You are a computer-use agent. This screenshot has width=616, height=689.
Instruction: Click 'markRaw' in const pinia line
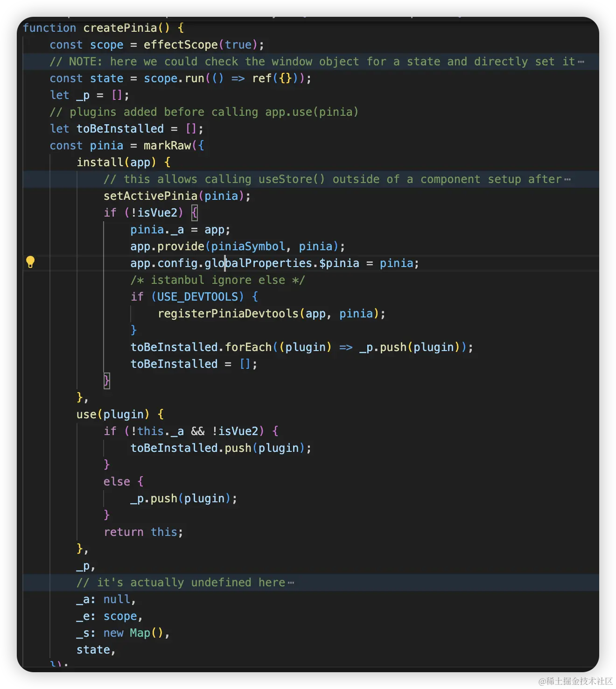[x=167, y=146]
